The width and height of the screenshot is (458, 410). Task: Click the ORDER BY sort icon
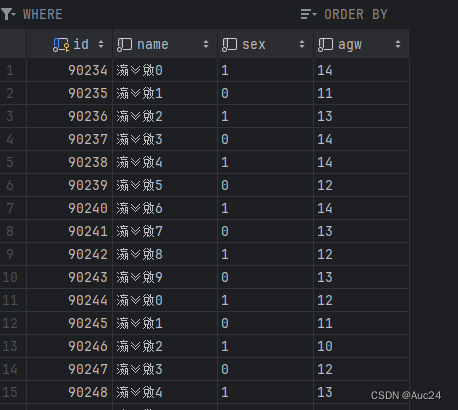tap(308, 14)
